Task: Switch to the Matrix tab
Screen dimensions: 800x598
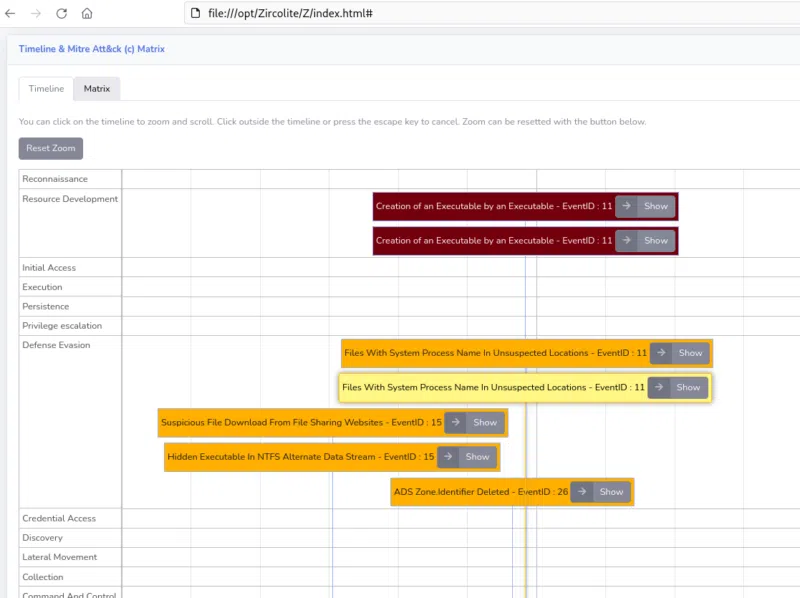Action: [96, 88]
